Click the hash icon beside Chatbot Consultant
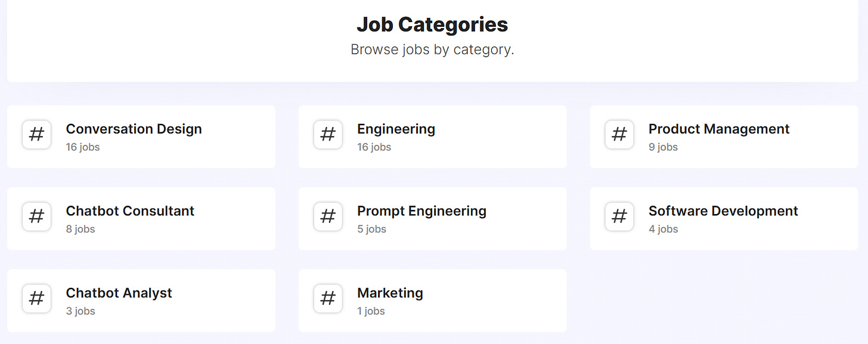The width and height of the screenshot is (868, 344). [x=36, y=216]
